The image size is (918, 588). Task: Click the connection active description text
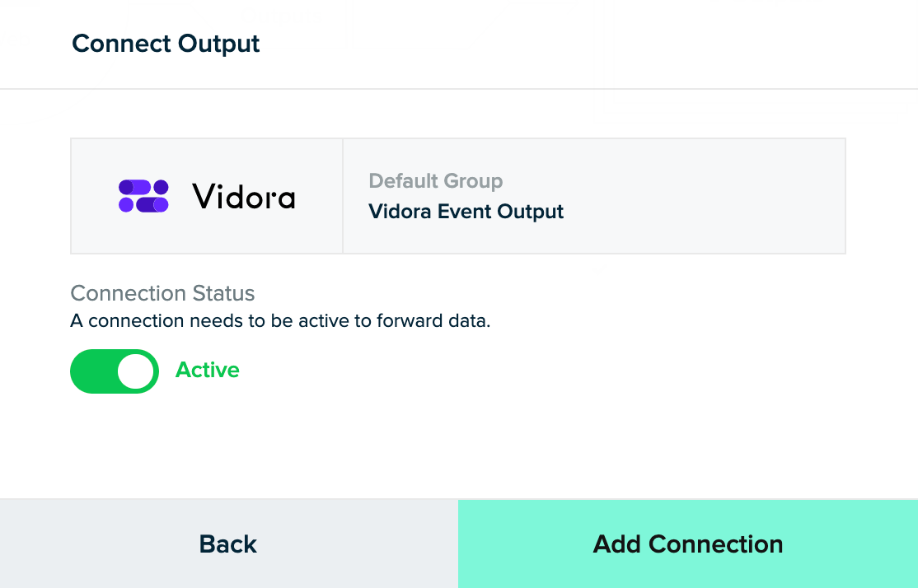(x=280, y=320)
